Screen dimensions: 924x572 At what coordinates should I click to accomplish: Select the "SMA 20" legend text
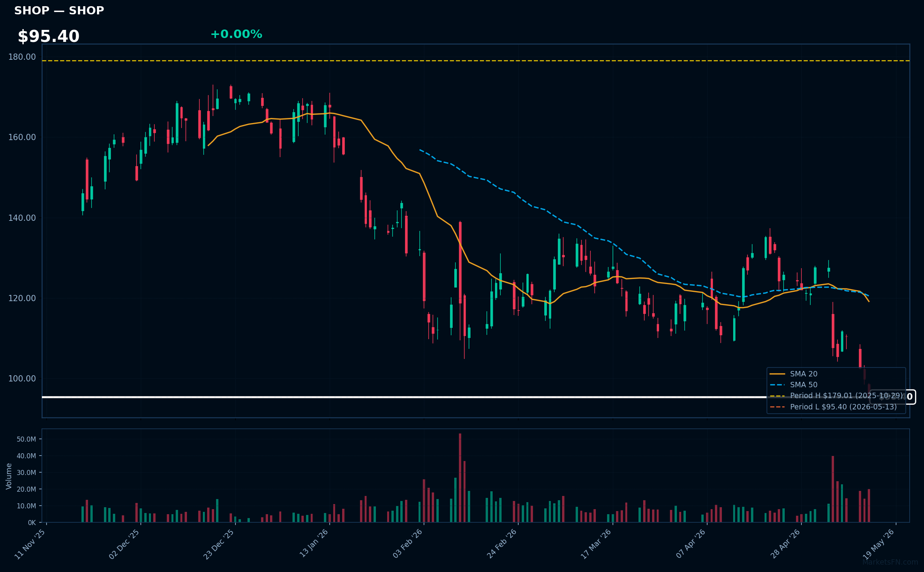(804, 374)
